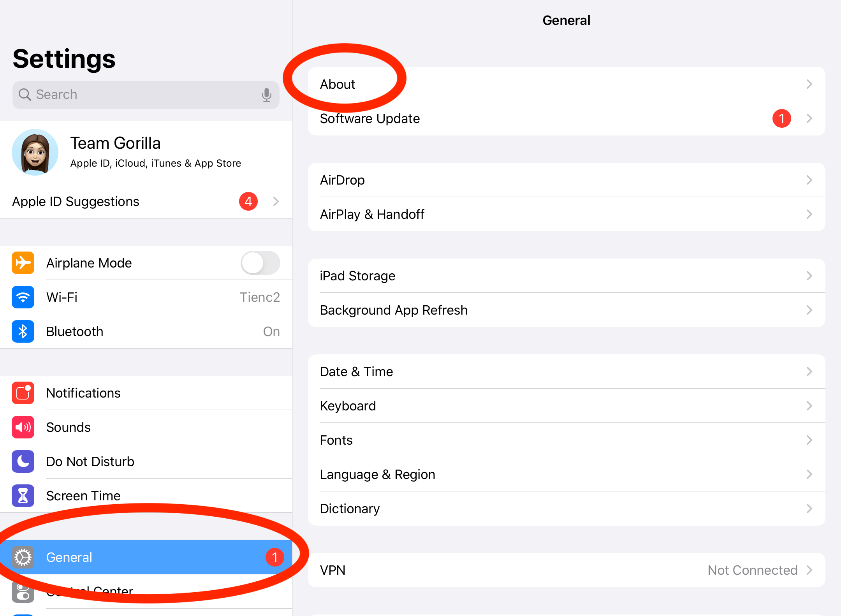The image size is (841, 616).
Task: Open the VPN chevron
Action: tap(809, 570)
